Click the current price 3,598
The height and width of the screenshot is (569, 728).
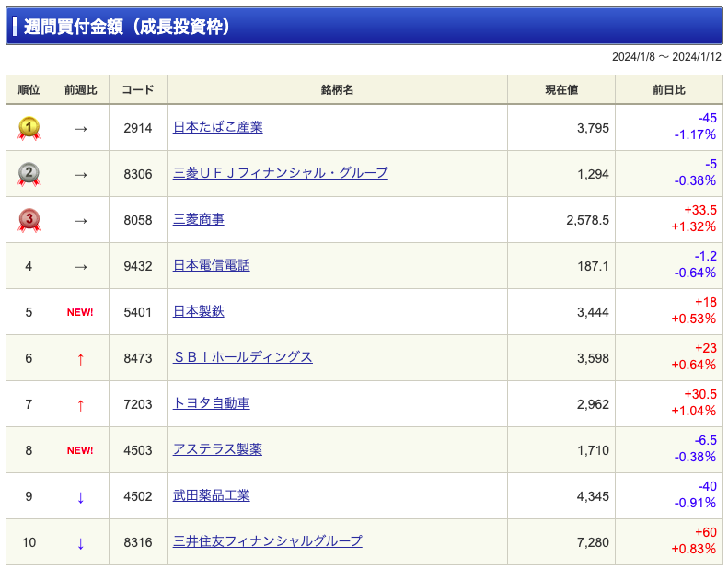click(593, 358)
